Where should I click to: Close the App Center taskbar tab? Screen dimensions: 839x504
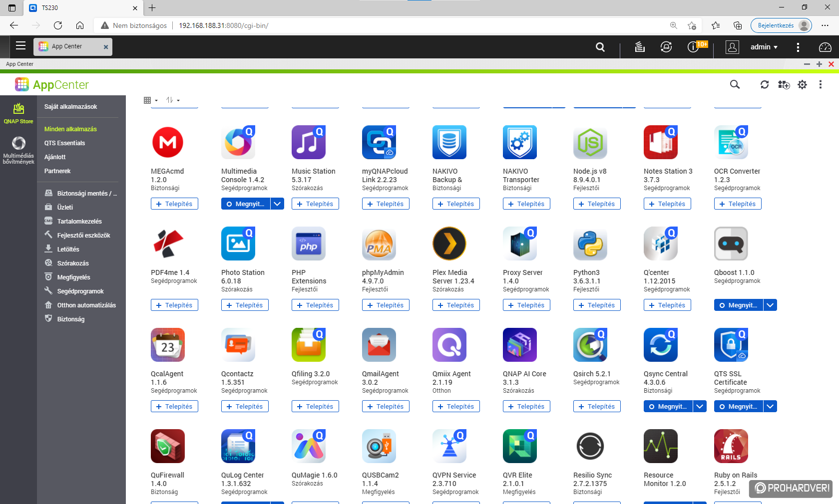(x=106, y=47)
